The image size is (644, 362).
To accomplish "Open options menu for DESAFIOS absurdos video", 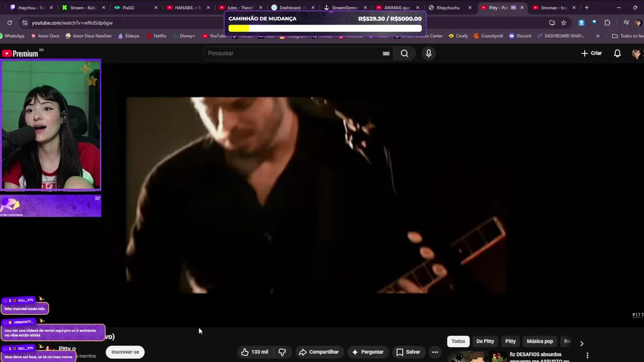I will click(x=587, y=355).
